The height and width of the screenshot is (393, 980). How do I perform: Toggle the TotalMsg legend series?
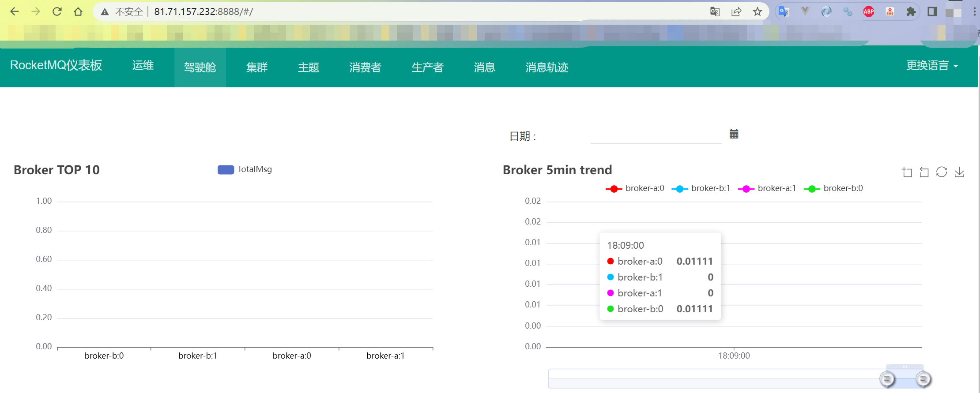(x=245, y=169)
